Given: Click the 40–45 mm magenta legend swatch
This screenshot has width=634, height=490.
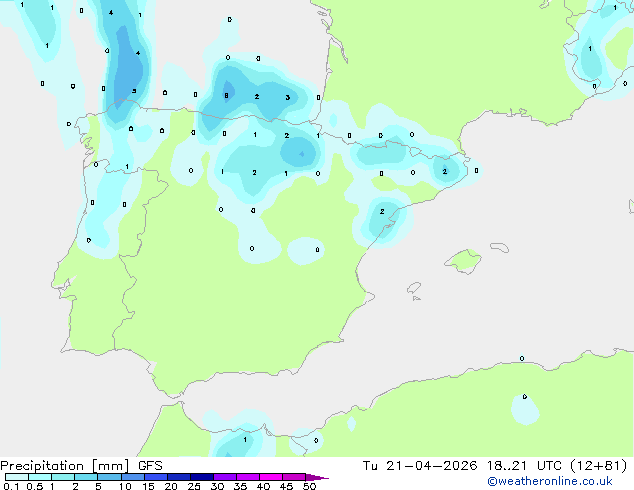Looking at the screenshot, I should (x=271, y=477).
